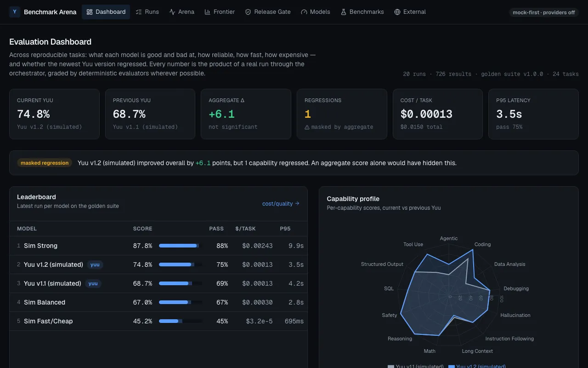This screenshot has height=368, width=588.
Task: Click the Sim Strong score bar
Action: (181, 246)
